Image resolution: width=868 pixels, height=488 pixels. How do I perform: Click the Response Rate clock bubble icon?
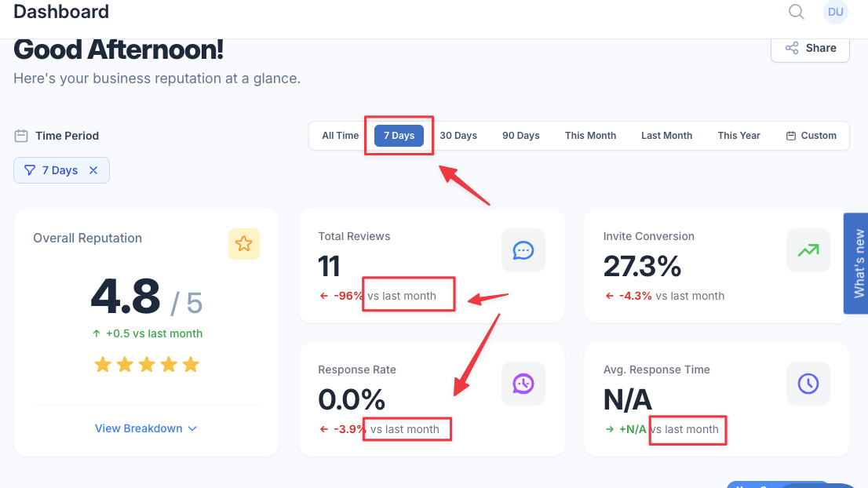523,384
